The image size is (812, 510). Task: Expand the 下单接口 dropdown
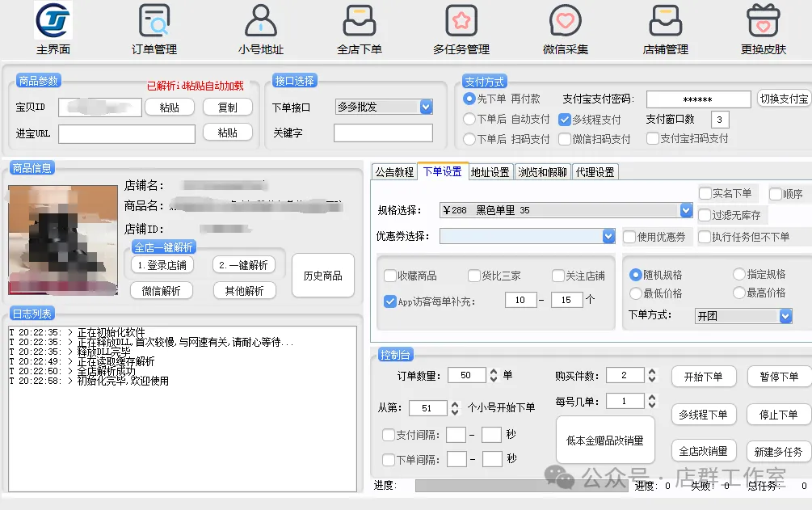tap(426, 107)
